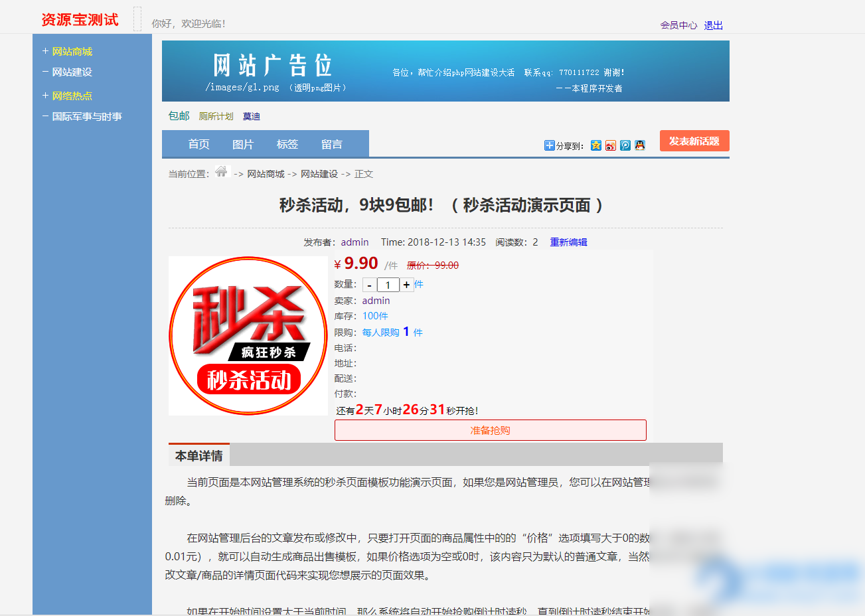Open the 留言 navigation tab
Viewport: 865px width, 616px height.
(331, 143)
